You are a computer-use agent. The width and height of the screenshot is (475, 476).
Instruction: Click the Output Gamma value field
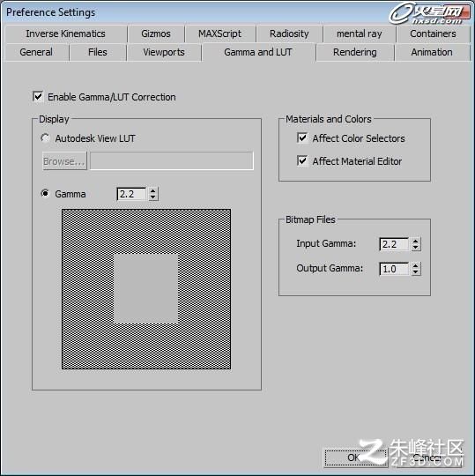point(394,269)
